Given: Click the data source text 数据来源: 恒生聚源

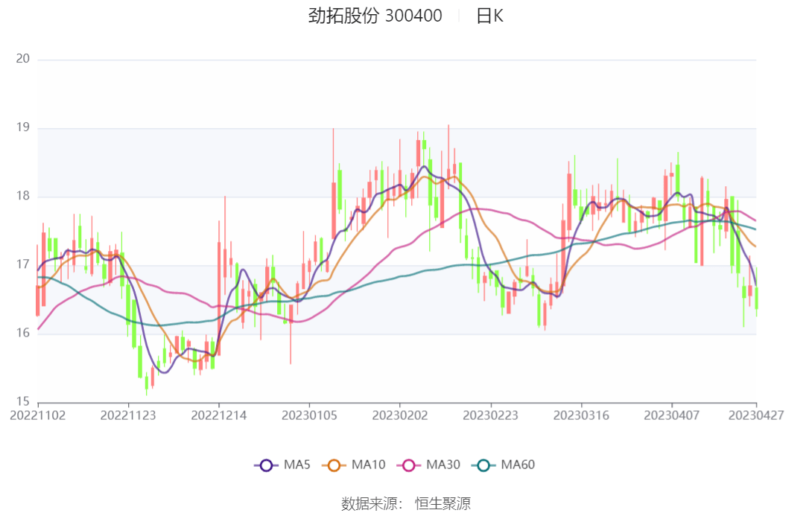Looking at the screenshot, I should pyautogui.click(x=406, y=503).
